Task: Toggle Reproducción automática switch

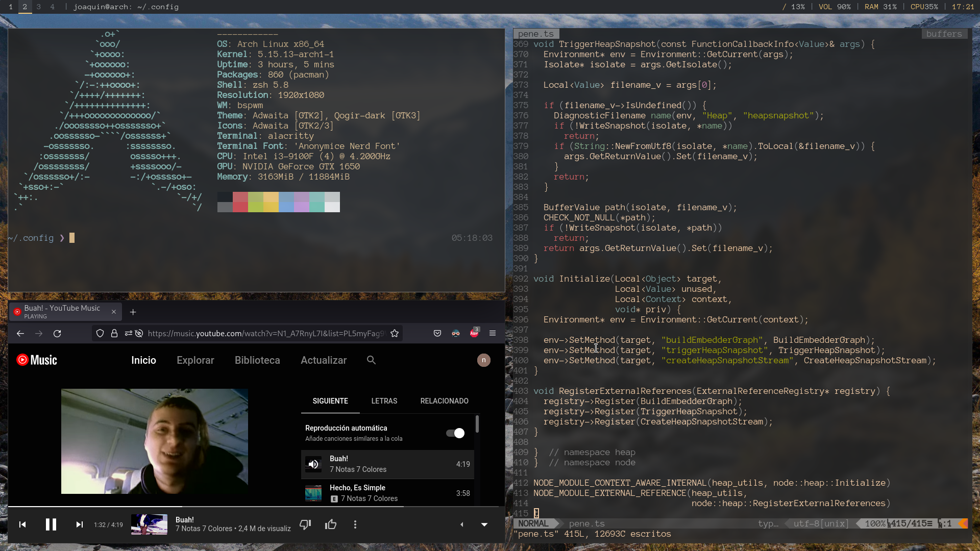Action: pos(454,433)
